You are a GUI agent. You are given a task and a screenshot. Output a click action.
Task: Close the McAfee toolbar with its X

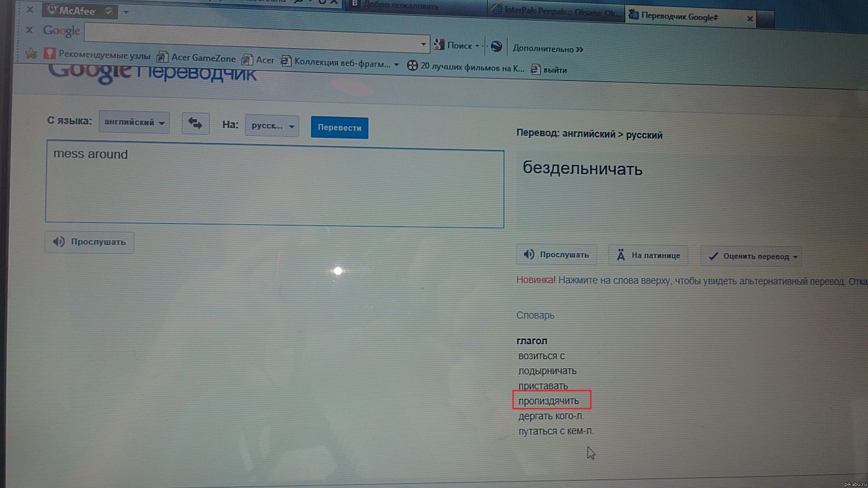[30, 9]
